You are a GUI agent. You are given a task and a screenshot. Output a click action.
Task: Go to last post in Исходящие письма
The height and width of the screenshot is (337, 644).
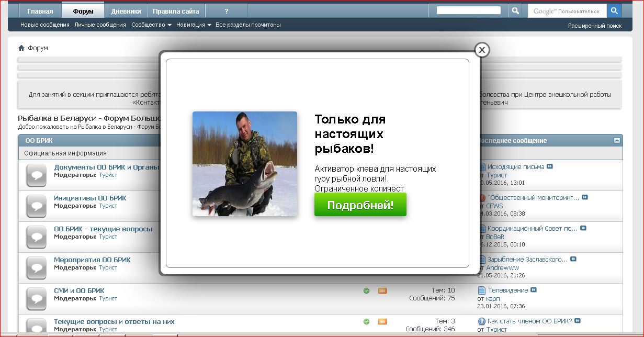pos(550,167)
